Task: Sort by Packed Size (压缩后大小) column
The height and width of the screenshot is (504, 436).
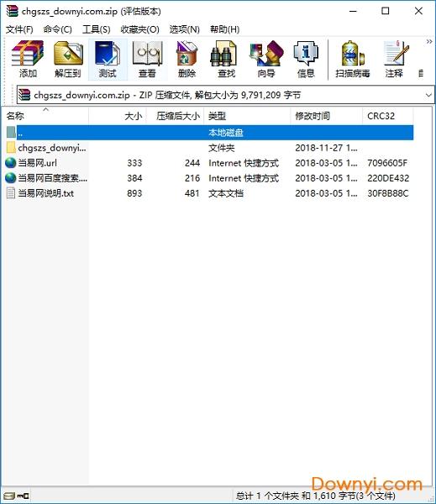Action: click(176, 116)
